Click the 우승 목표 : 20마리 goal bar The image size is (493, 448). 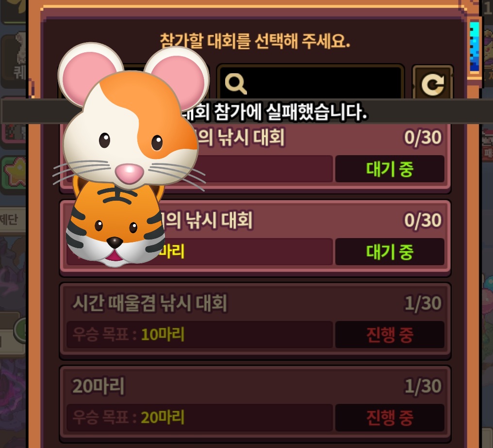coord(199,417)
